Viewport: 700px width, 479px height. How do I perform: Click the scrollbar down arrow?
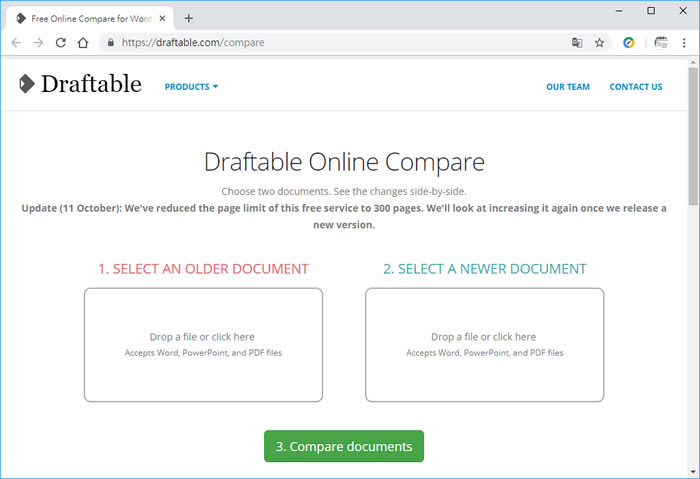tap(693, 472)
